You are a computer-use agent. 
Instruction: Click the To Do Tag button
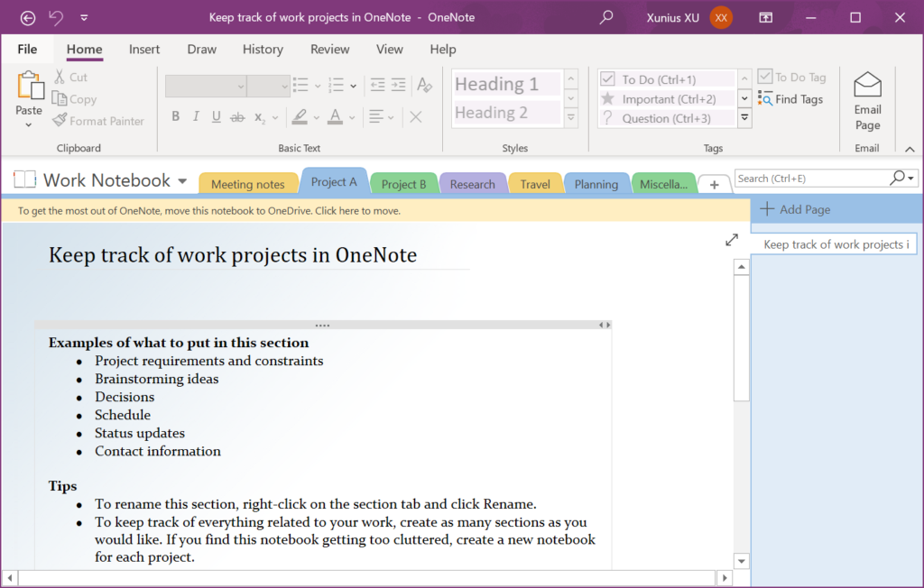tap(792, 78)
